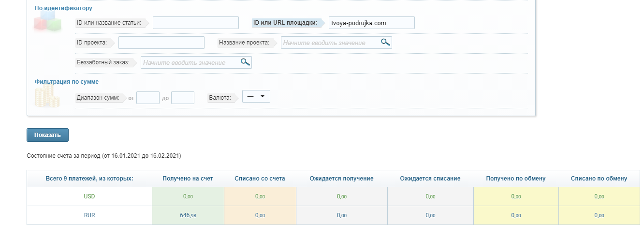644x225 pixels.
Task: Focus the ID или название статьи field
Action: point(195,23)
